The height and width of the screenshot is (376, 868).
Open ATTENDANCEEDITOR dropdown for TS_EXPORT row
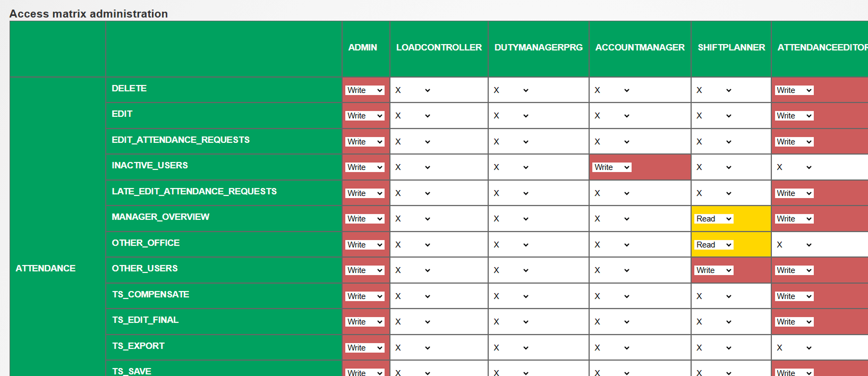coord(794,348)
